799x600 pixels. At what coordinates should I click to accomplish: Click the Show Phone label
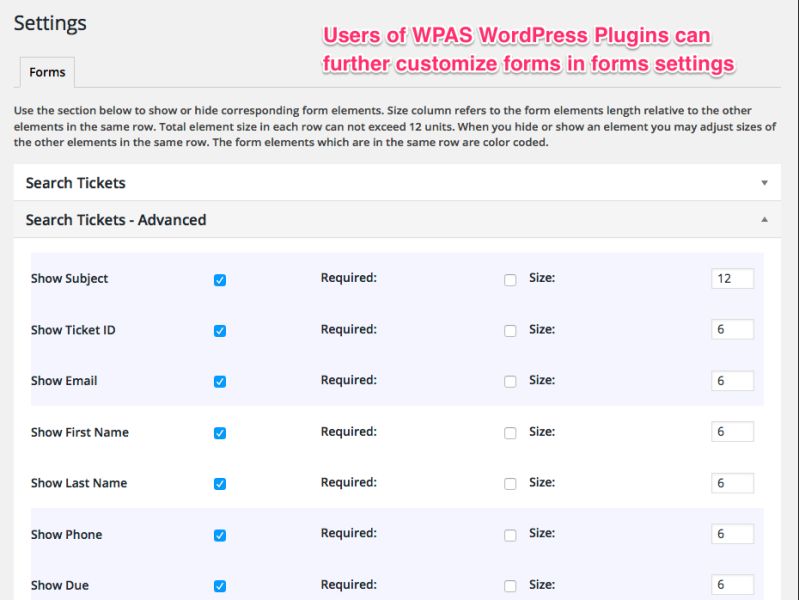coord(66,534)
